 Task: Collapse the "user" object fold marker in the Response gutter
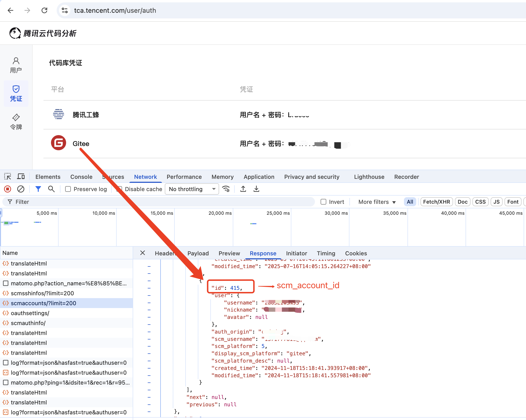[149, 295]
